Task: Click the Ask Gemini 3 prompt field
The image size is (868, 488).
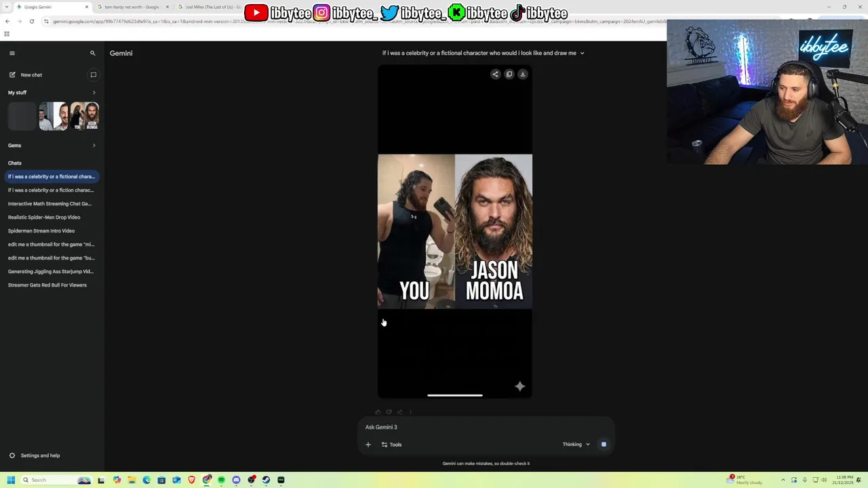Action: (486, 427)
